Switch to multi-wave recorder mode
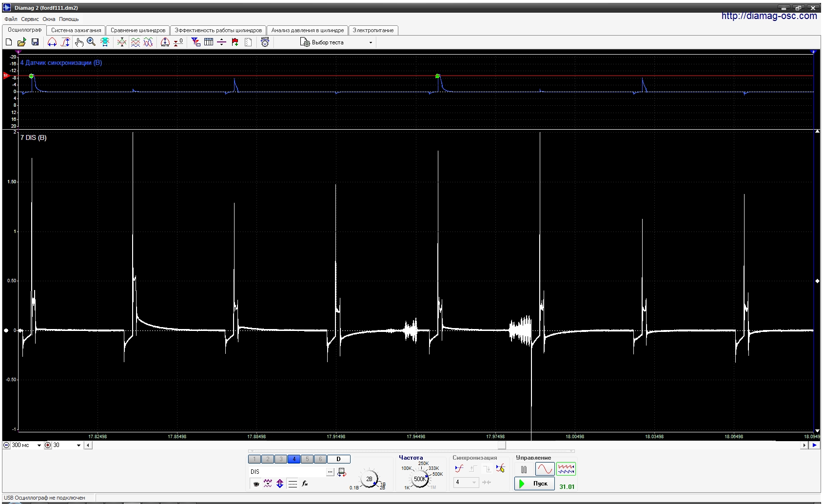Screen dimensions: 824x504 coord(566,469)
